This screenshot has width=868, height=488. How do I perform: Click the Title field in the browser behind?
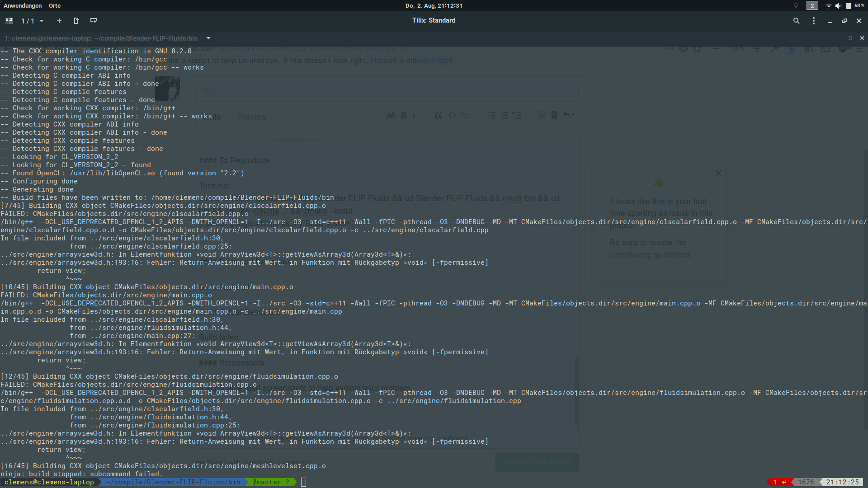(387, 91)
